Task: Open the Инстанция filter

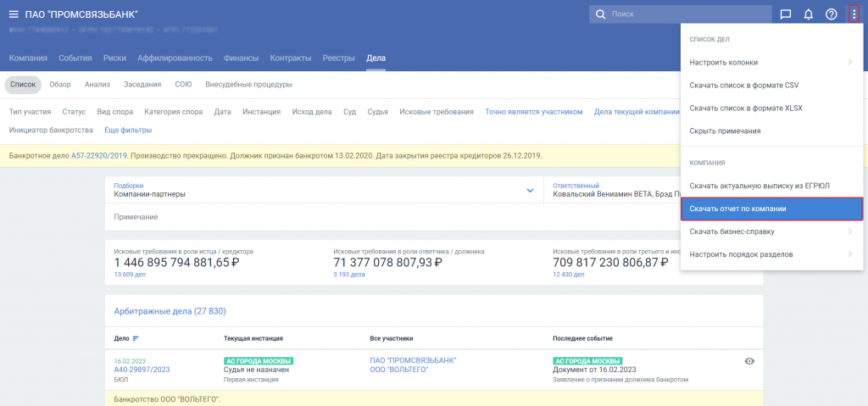Action: pyautogui.click(x=262, y=112)
